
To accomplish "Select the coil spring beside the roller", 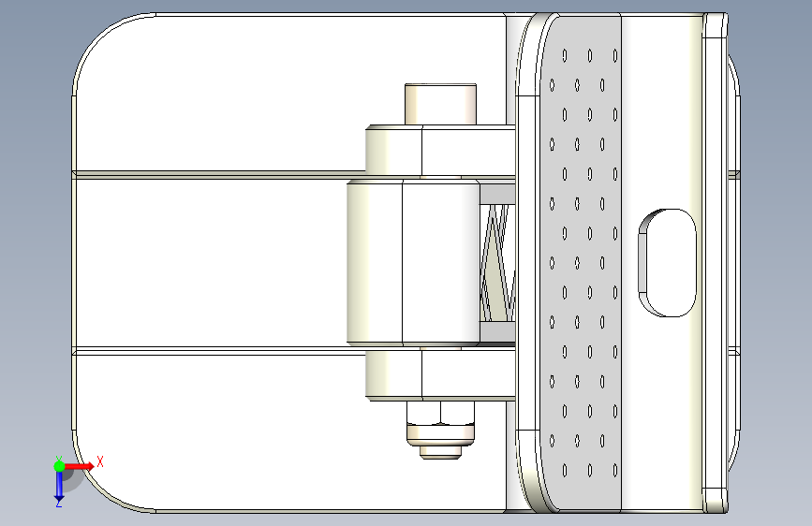I will pyautogui.click(x=497, y=263).
